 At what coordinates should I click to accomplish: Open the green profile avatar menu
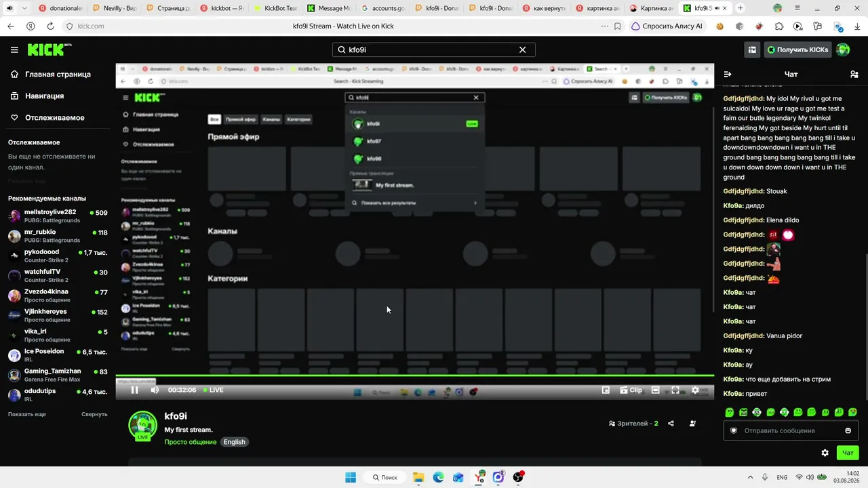point(843,49)
